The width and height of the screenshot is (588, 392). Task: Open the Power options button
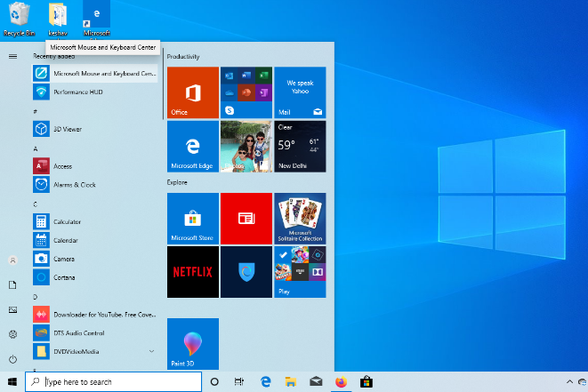12,358
